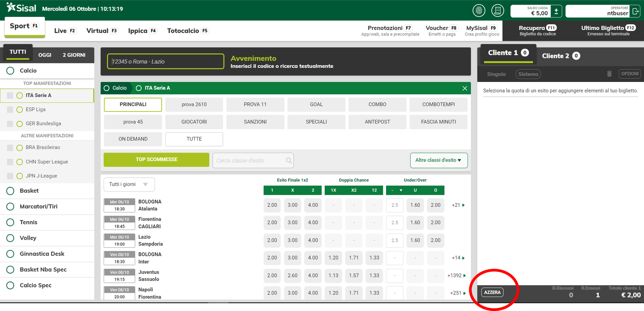Click the trash icon in betslip
This screenshot has width=644, height=311.
tap(609, 74)
